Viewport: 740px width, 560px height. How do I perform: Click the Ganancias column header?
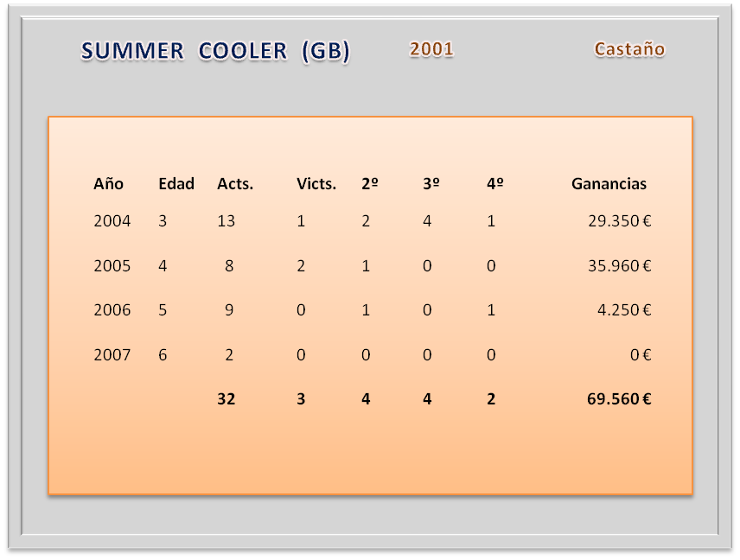coord(609,184)
